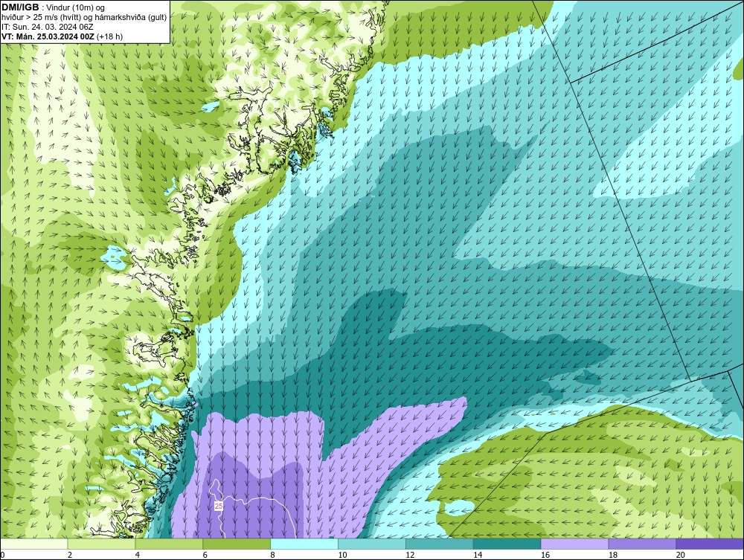The image size is (744, 560).
Task: Click the legend scale value 20
Action: [680, 555]
